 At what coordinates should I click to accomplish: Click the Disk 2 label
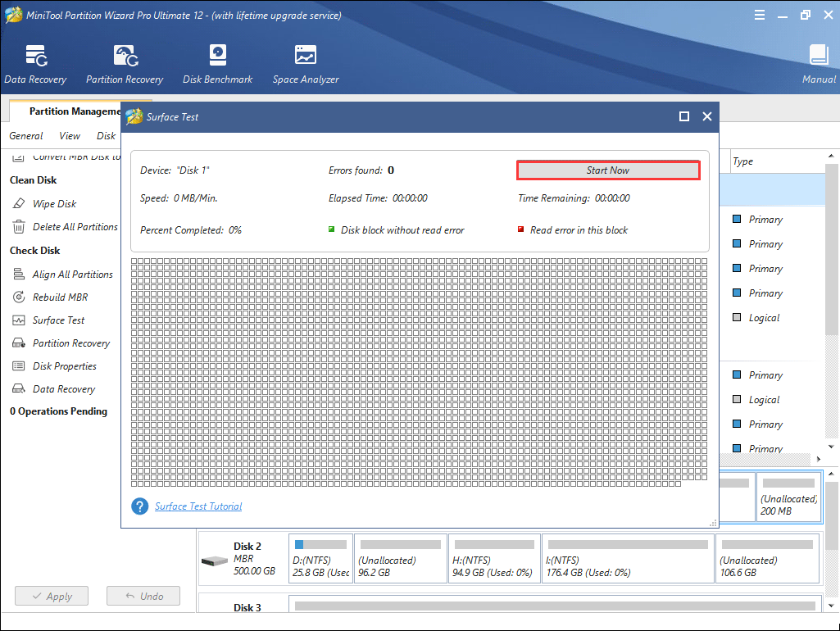(247, 546)
